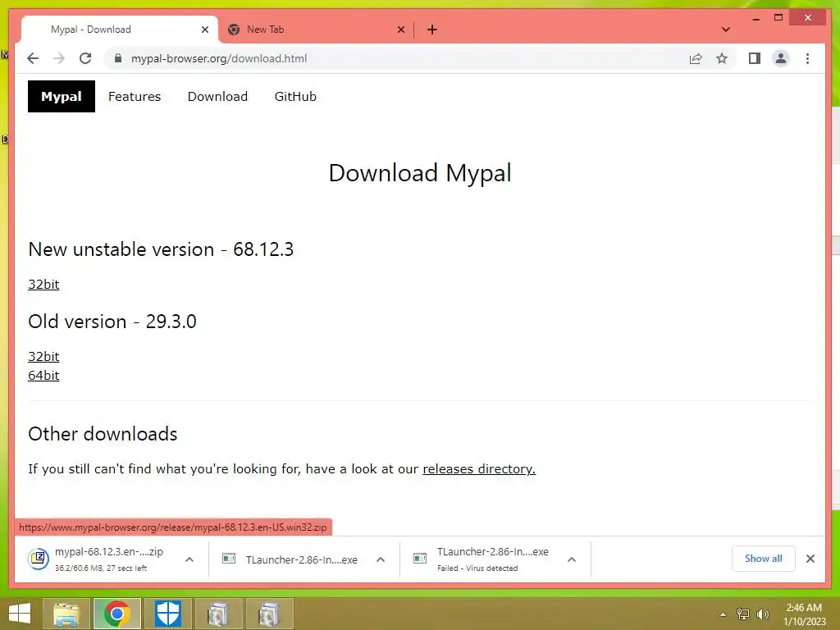Open the volume tray icon

763,614
